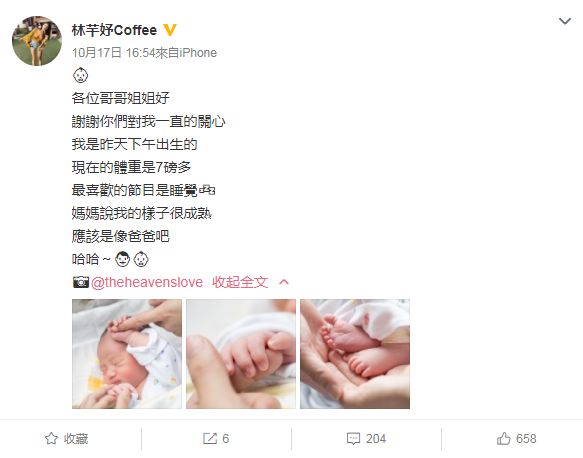
Task: Collapse the post with 收起全文
Action: coord(240,282)
